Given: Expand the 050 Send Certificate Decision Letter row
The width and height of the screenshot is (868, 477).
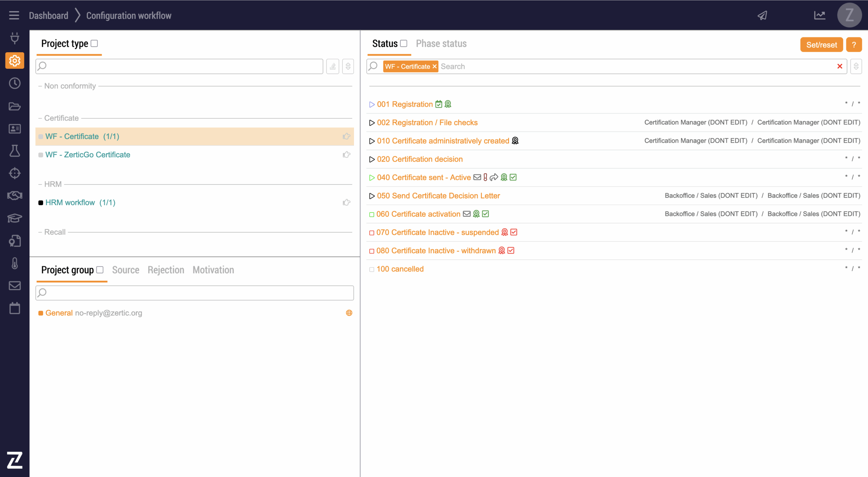Looking at the screenshot, I should coord(372,196).
